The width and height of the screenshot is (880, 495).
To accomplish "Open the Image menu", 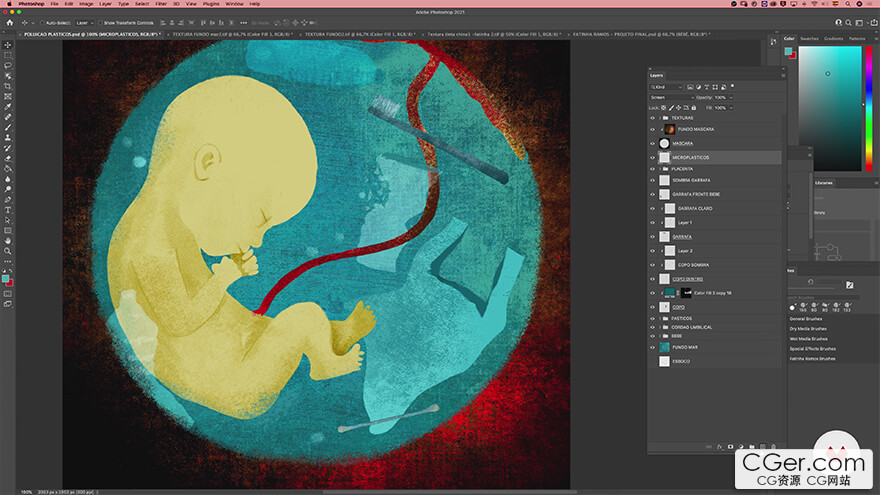I will 86,4.
